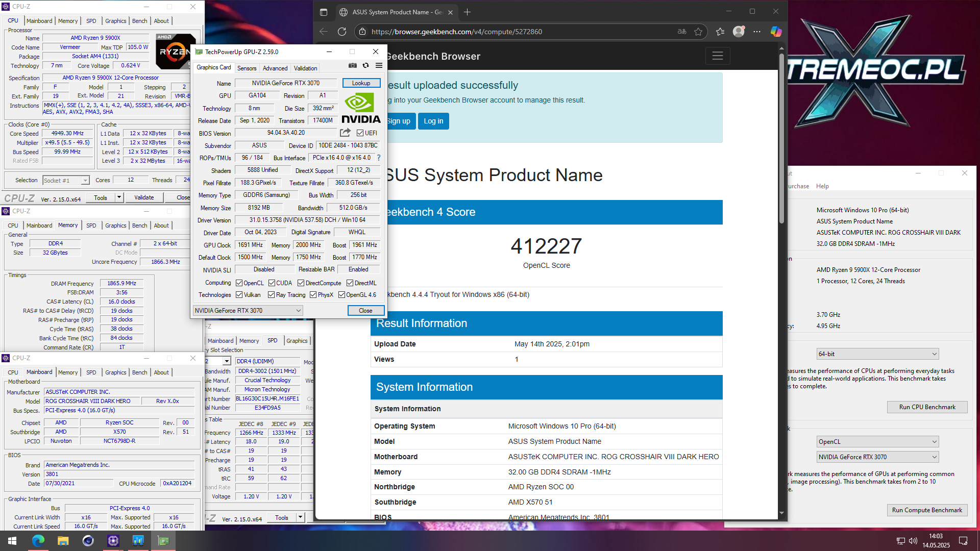Open the Edge favorites list icon

tap(720, 32)
